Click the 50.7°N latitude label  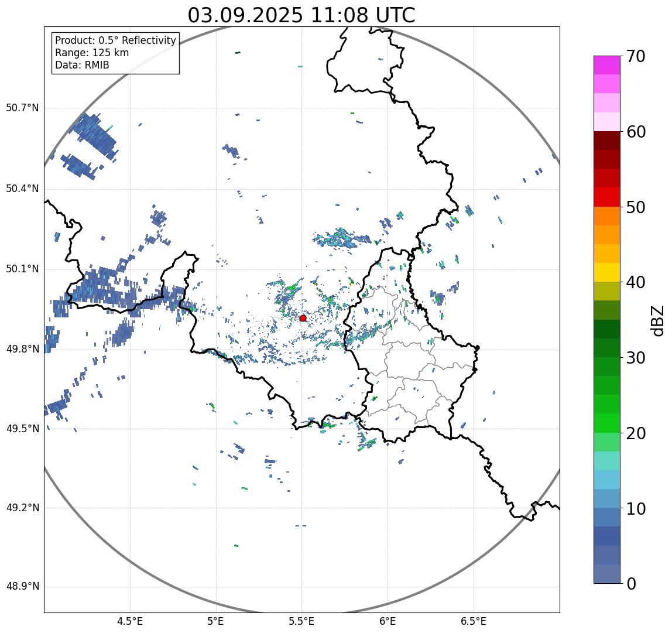click(22, 108)
